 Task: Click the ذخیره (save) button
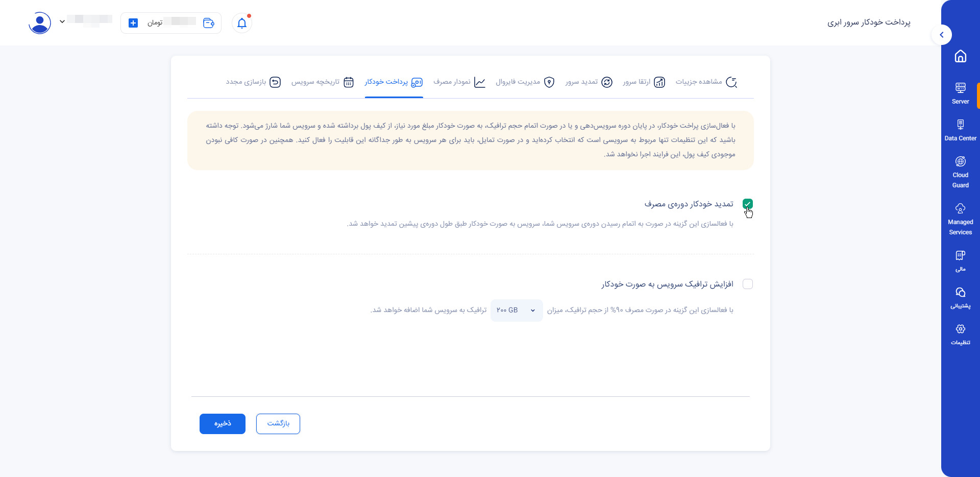pyautogui.click(x=223, y=424)
